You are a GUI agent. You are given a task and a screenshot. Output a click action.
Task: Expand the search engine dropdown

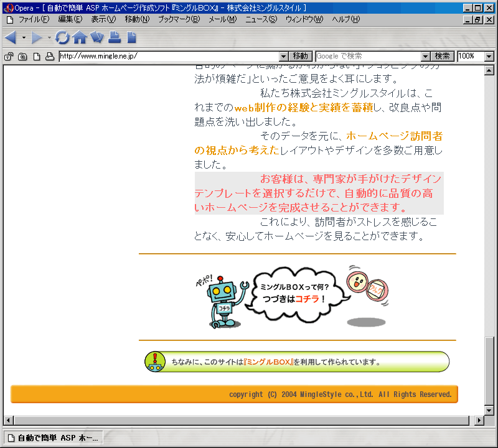(x=426, y=57)
